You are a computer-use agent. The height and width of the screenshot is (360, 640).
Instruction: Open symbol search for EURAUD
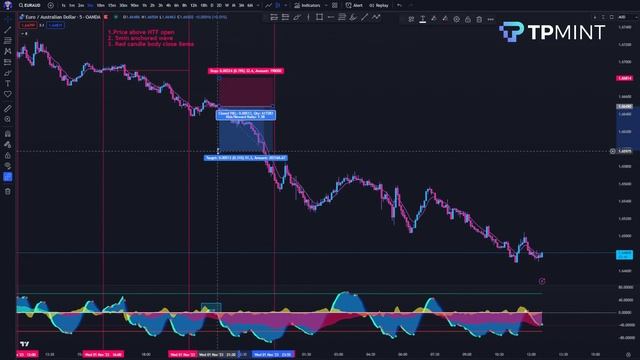(30, 5)
